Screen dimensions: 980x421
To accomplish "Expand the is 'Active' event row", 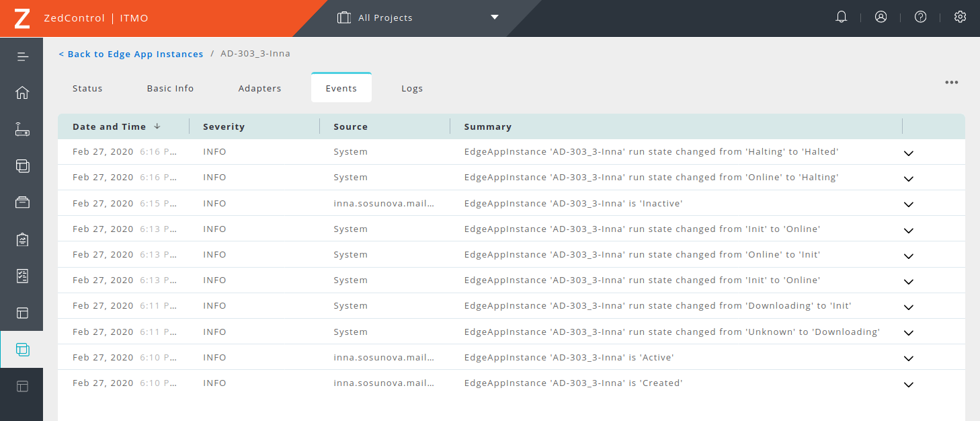I will (908, 359).
